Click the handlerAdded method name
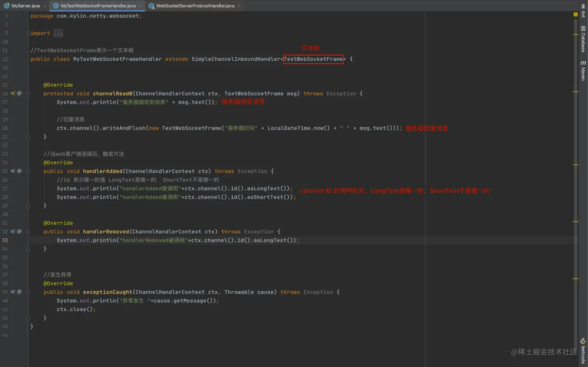Image resolution: width=588 pixels, height=367 pixels. tap(103, 171)
